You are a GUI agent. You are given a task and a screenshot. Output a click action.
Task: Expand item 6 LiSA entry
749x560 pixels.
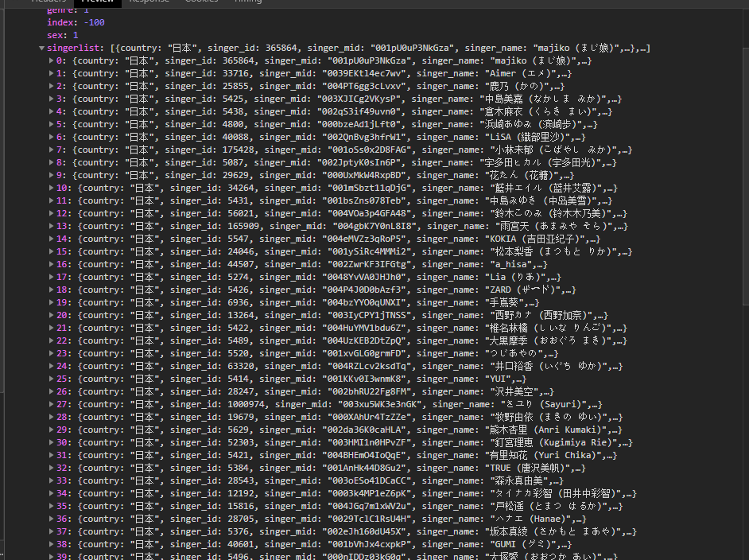(x=51, y=137)
